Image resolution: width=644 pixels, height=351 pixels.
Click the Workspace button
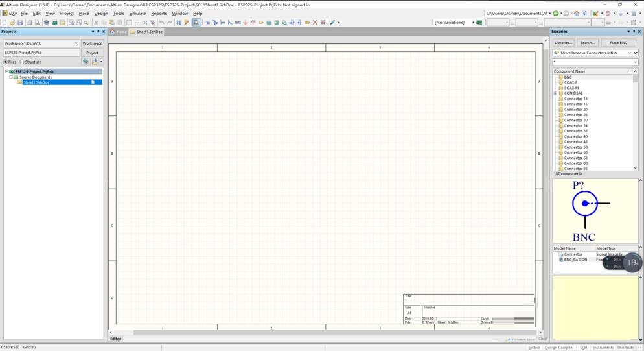(92, 43)
